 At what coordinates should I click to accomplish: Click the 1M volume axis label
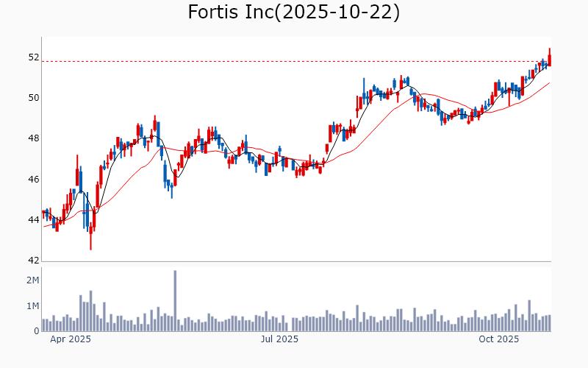(32, 306)
